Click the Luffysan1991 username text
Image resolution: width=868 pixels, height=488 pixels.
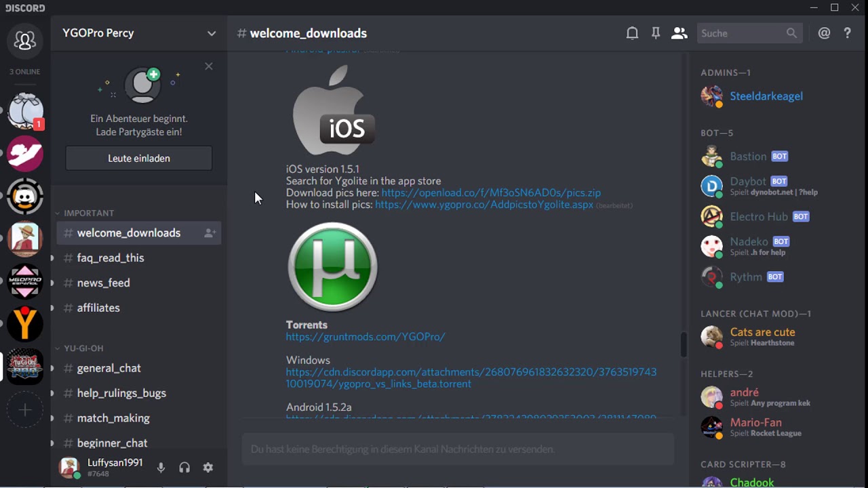(115, 463)
